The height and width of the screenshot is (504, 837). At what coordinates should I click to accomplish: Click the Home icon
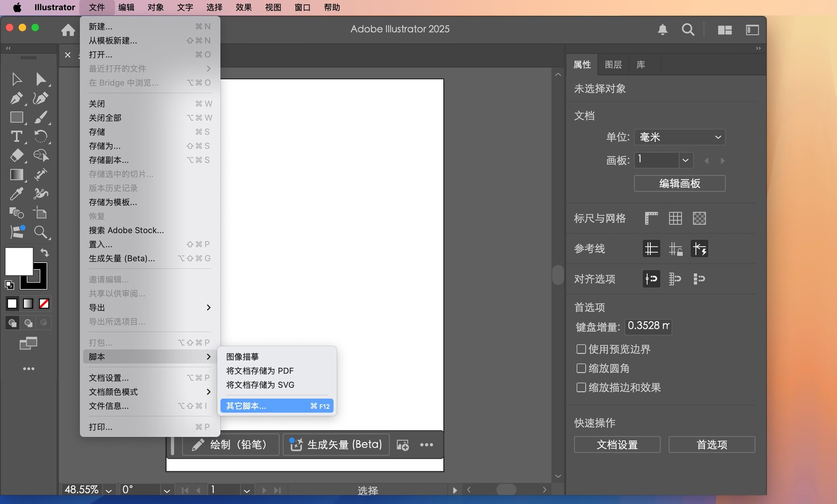68,30
